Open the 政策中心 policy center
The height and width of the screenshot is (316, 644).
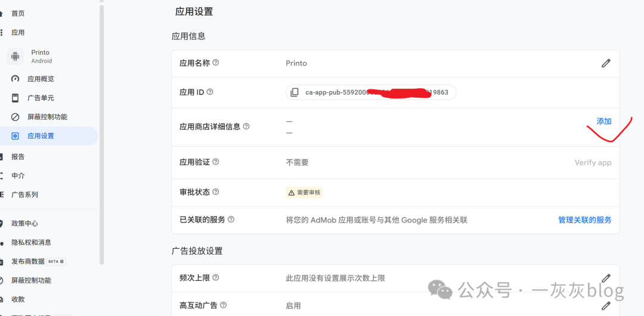point(24,224)
